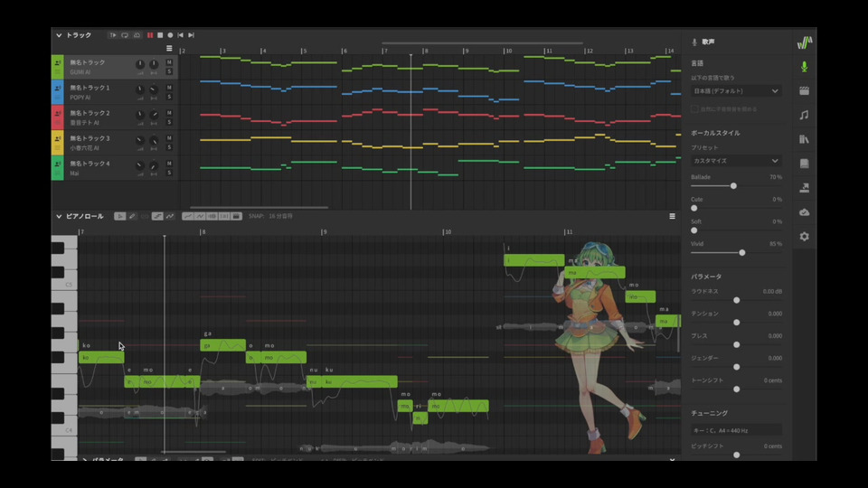Viewport: 868px width, 488px height.
Task: Select the pencil tool in piano roll
Action: 132,216
